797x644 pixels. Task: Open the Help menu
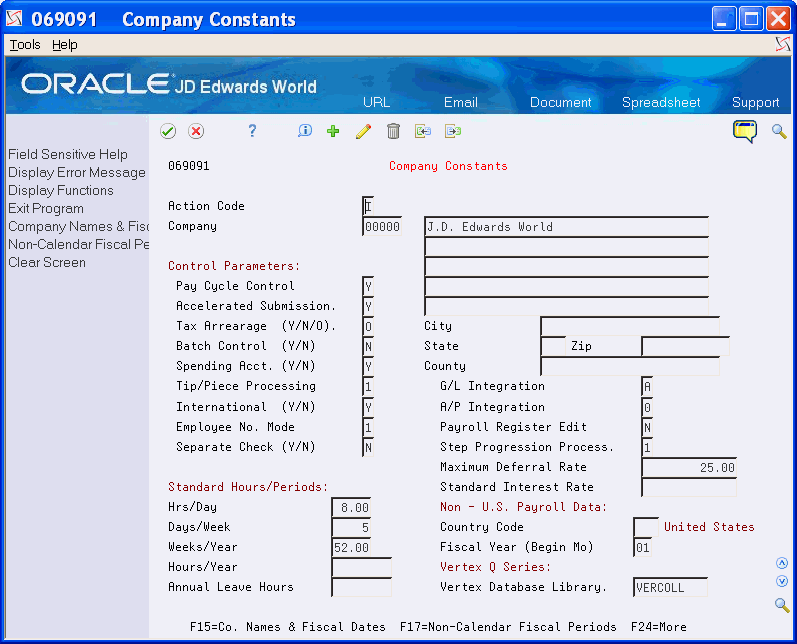tap(65, 45)
